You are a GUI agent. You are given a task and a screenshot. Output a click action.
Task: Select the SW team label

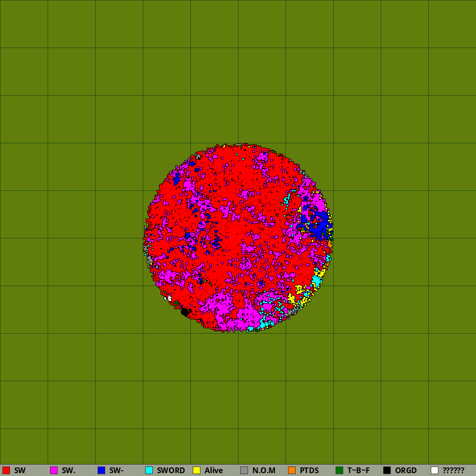coord(20,470)
